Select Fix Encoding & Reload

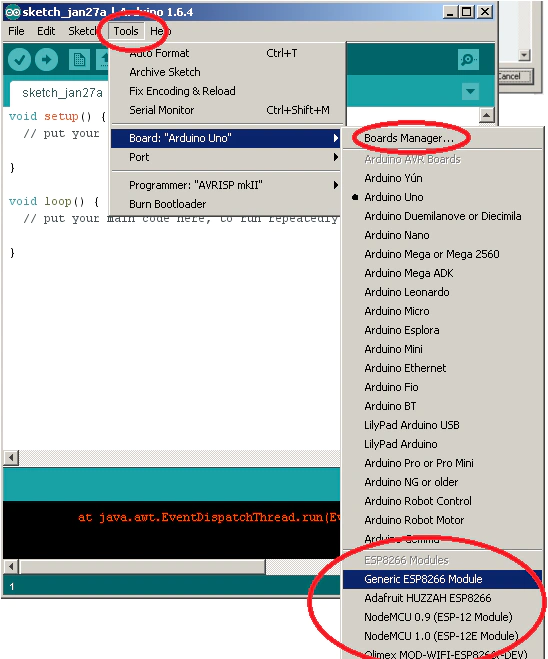[225, 91]
